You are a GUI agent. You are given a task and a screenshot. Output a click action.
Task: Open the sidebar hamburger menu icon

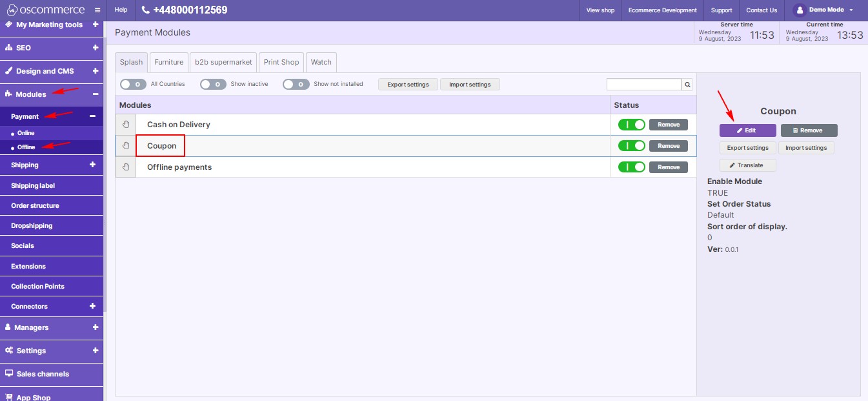point(97,10)
